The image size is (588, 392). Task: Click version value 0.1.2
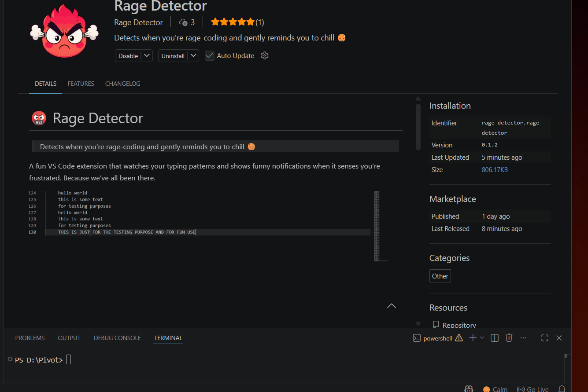click(490, 145)
